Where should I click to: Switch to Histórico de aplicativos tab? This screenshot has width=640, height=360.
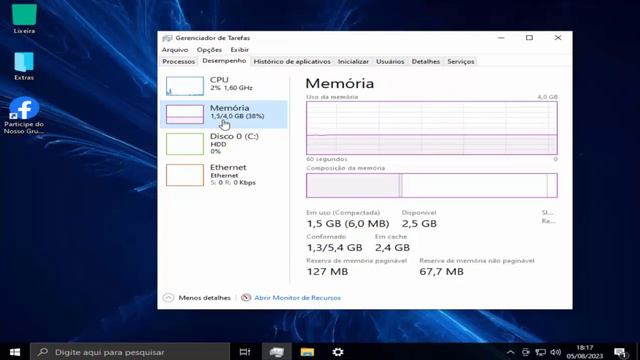(292, 62)
